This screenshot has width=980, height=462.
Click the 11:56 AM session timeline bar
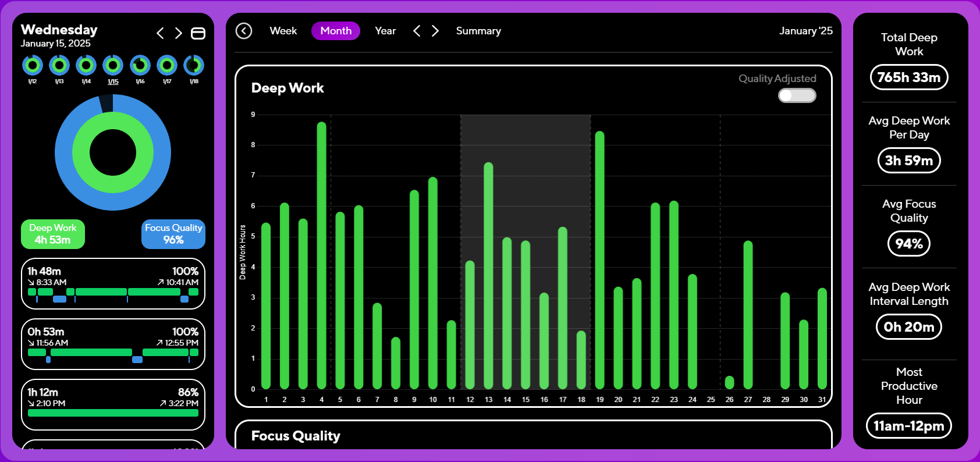[113, 353]
